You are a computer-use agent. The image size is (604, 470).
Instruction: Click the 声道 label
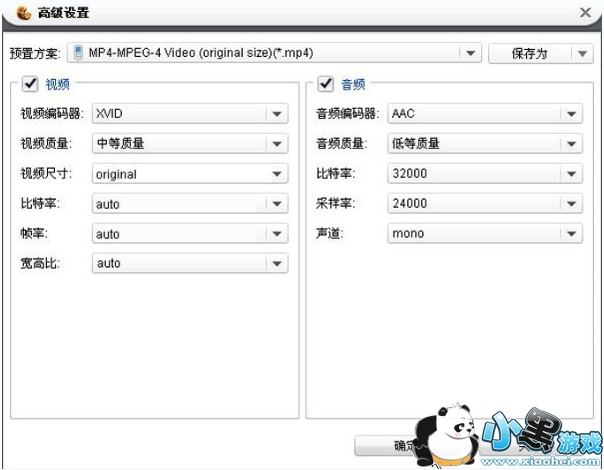point(329,233)
